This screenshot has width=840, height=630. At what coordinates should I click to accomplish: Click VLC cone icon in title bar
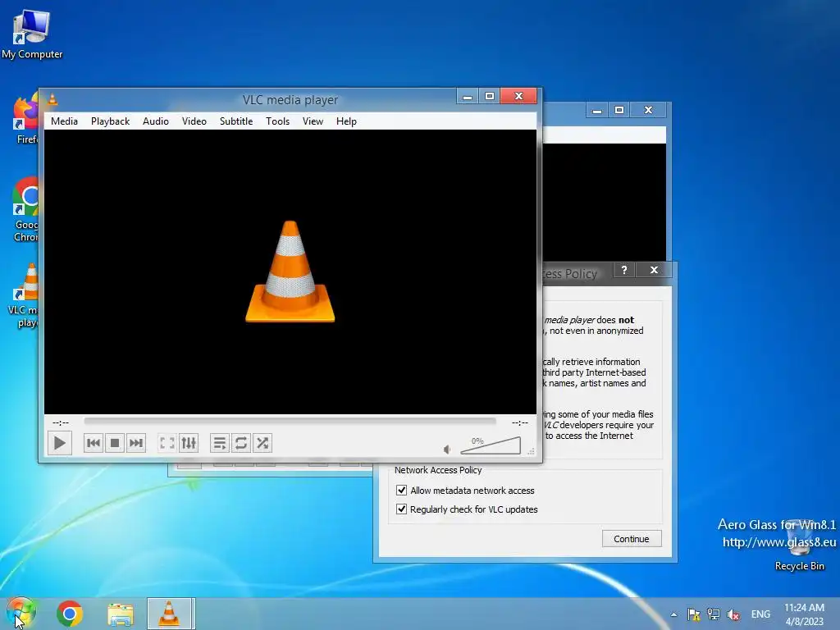click(52, 99)
